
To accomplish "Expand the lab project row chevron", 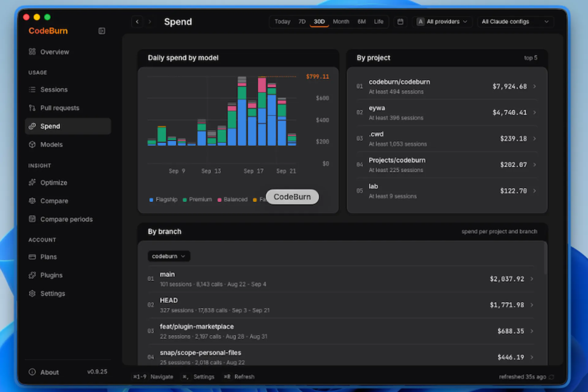I will click(534, 191).
